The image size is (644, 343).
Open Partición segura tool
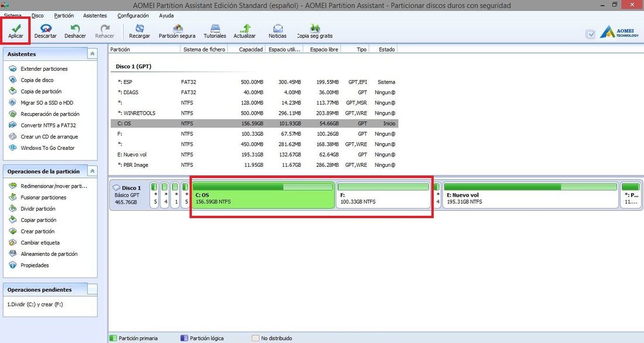coord(177,31)
